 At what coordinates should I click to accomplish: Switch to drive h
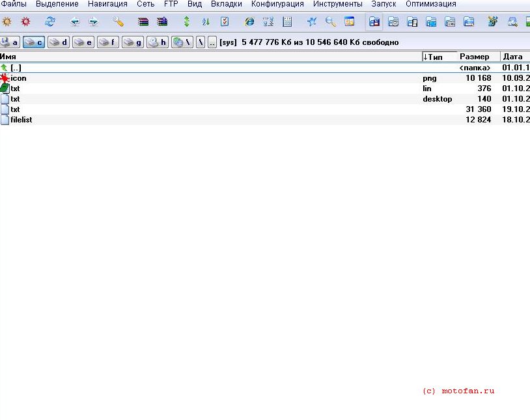point(157,42)
